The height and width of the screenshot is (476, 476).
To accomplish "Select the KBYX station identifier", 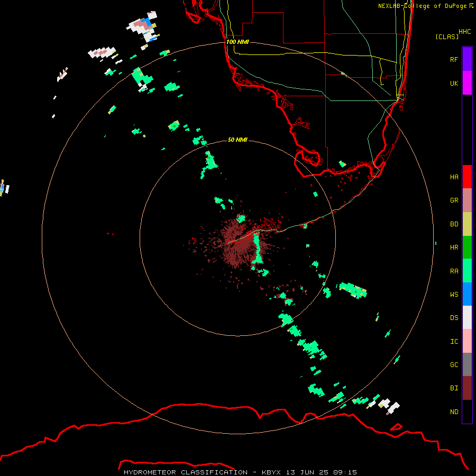I will (x=271, y=472).
